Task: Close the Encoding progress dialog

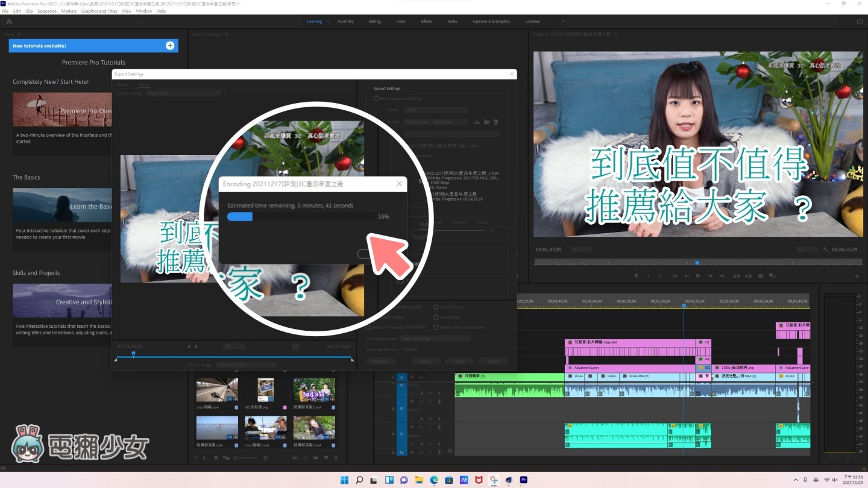Action: [398, 184]
